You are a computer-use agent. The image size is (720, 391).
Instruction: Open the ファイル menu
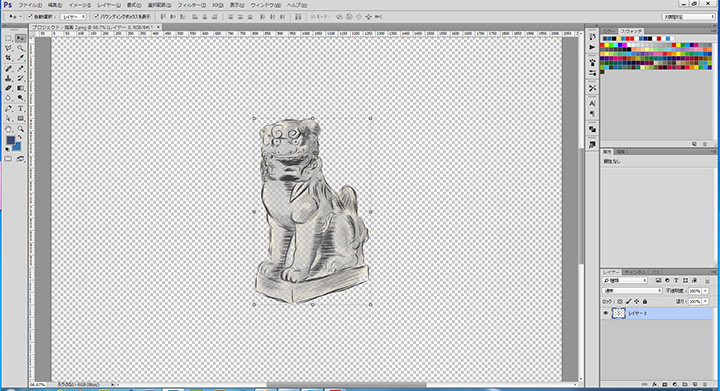(30, 5)
